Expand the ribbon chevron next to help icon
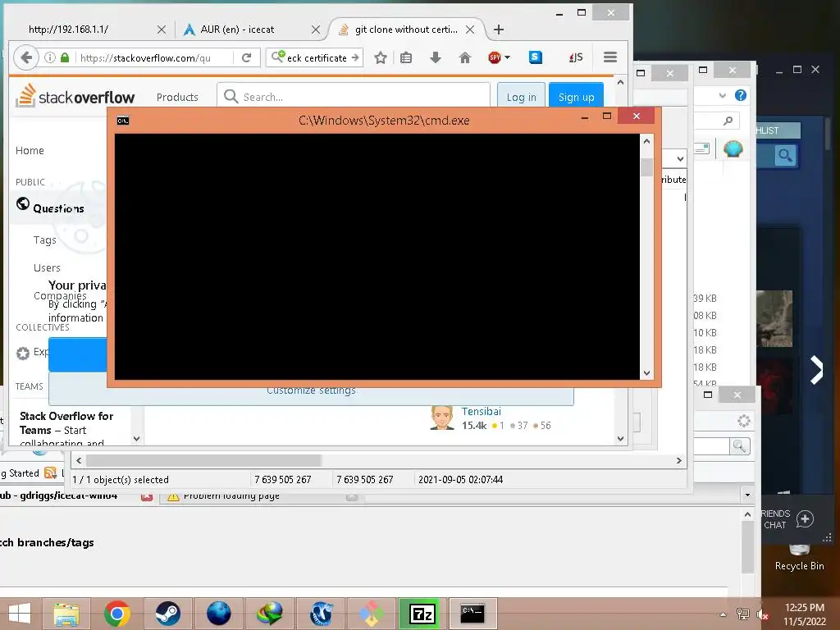 [x=722, y=95]
